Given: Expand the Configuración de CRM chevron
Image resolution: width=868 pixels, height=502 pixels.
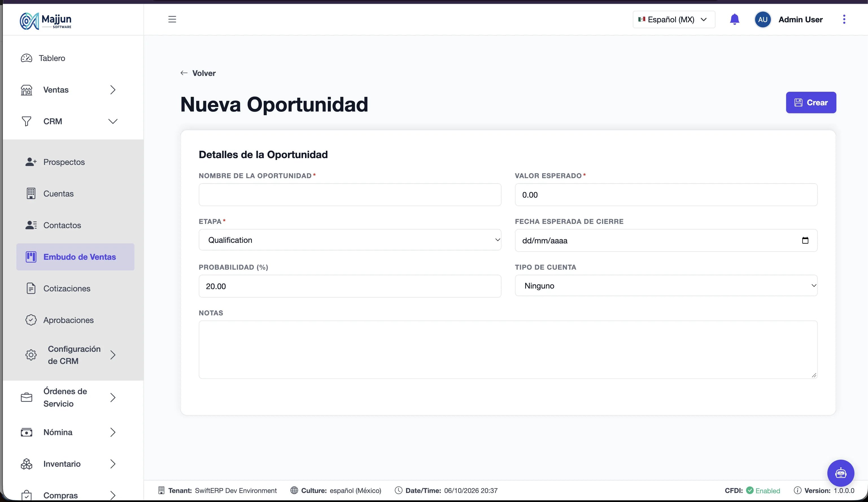Looking at the screenshot, I should [x=113, y=355].
